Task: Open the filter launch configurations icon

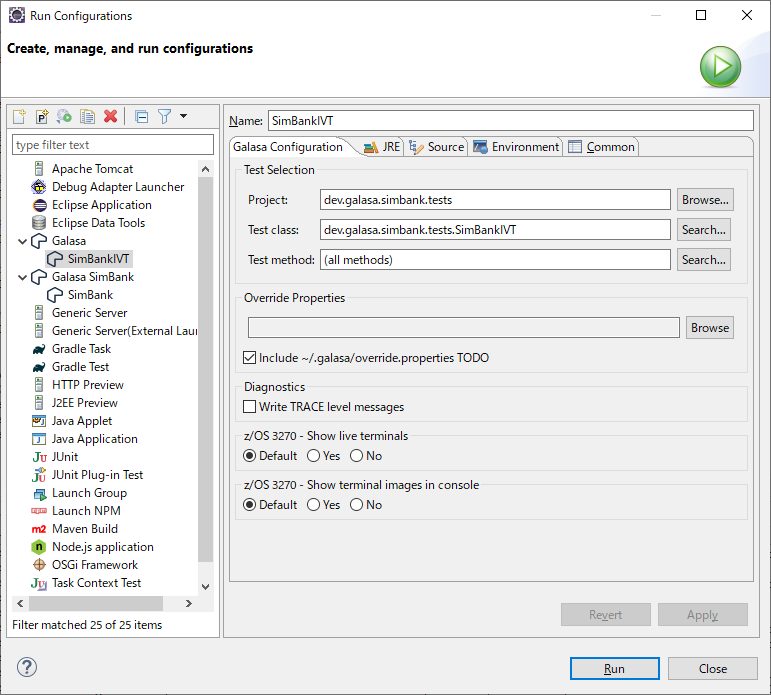Action: tap(164, 117)
